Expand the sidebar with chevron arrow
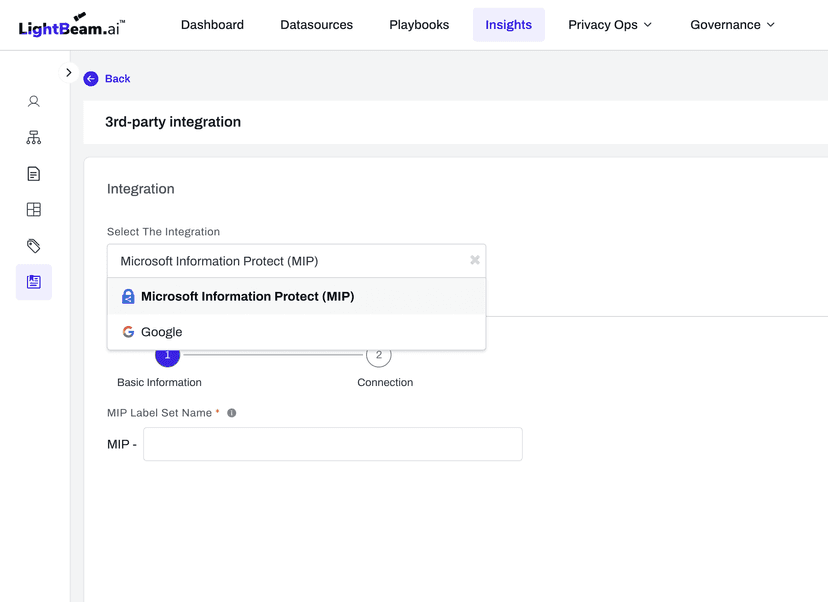This screenshot has height=602, width=828. click(69, 72)
